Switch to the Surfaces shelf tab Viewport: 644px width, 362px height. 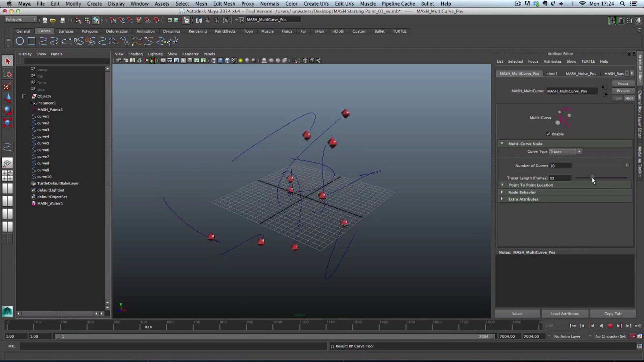66,31
